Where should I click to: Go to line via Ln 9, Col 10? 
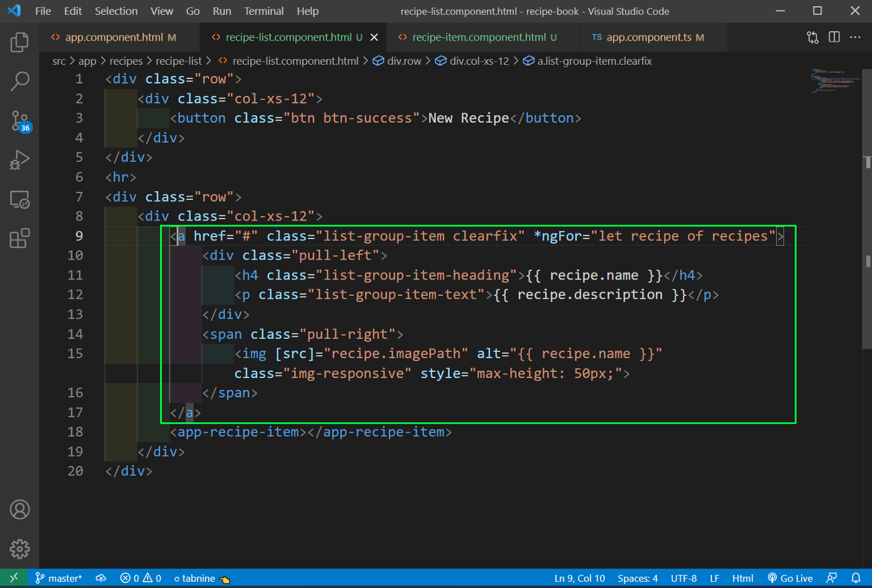(x=580, y=578)
